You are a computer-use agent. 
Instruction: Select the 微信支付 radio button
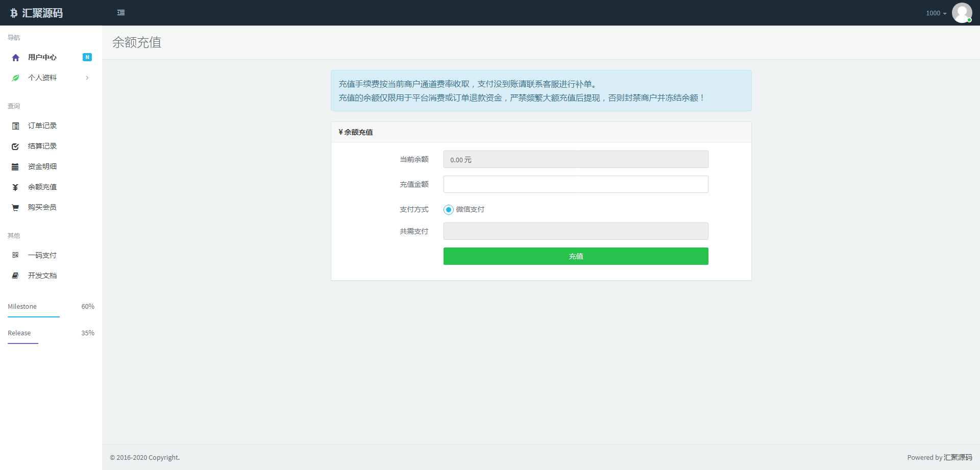point(449,210)
